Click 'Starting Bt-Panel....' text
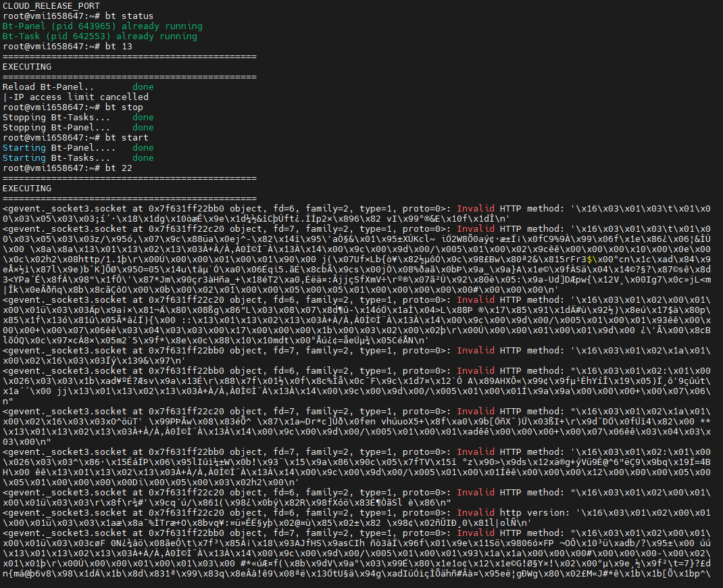 (x=59, y=148)
